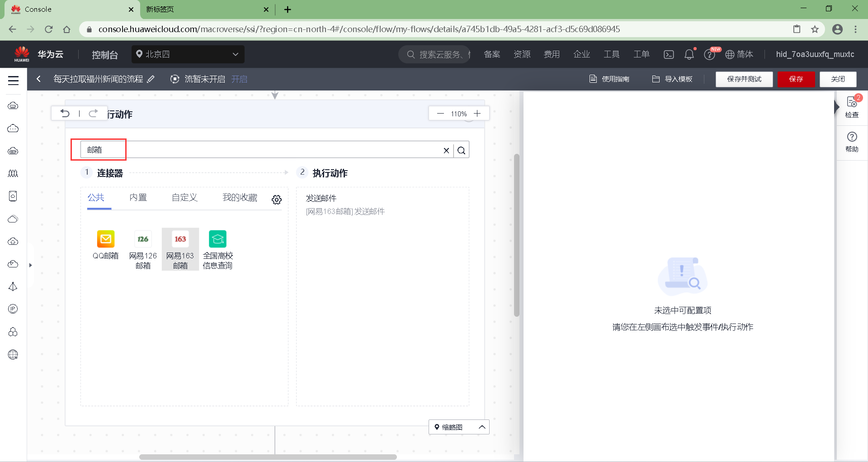The image size is (868, 462).
Task: Click the search magnifier for connectors
Action: click(461, 150)
